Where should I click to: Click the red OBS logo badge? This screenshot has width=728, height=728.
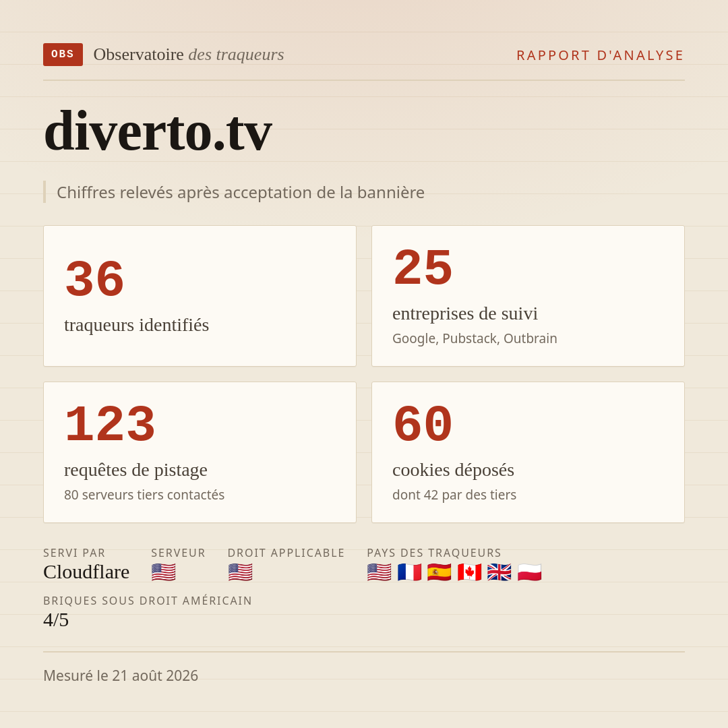(x=63, y=55)
